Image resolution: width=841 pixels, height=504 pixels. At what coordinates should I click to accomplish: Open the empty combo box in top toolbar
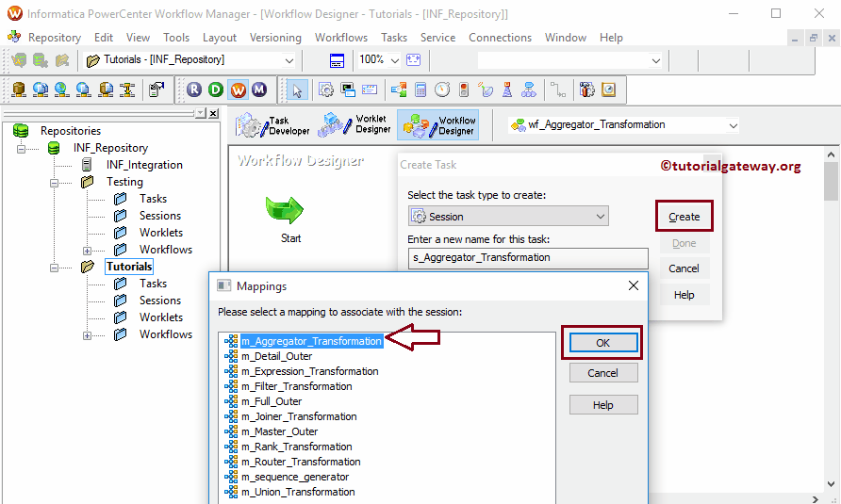tap(655, 60)
